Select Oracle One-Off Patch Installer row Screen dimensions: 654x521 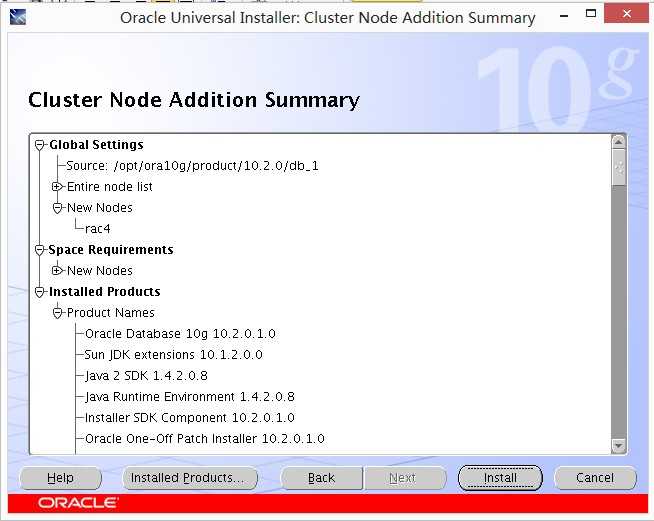(205, 438)
